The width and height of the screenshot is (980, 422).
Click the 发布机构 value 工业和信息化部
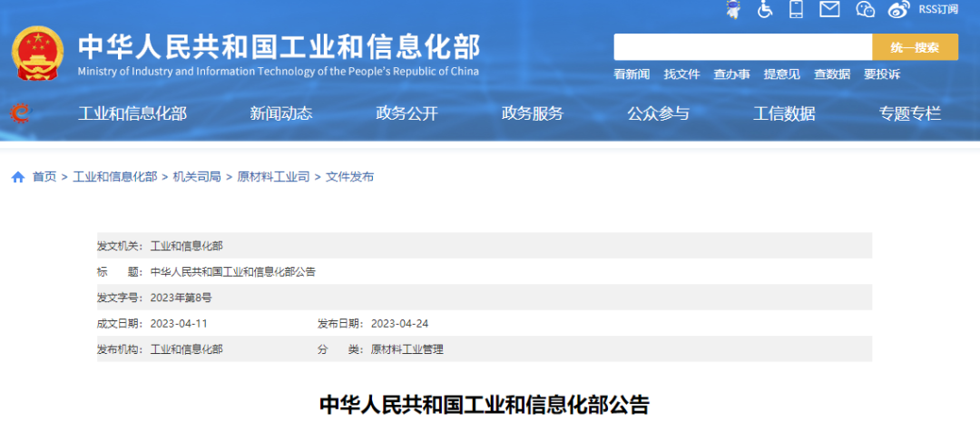(x=186, y=349)
